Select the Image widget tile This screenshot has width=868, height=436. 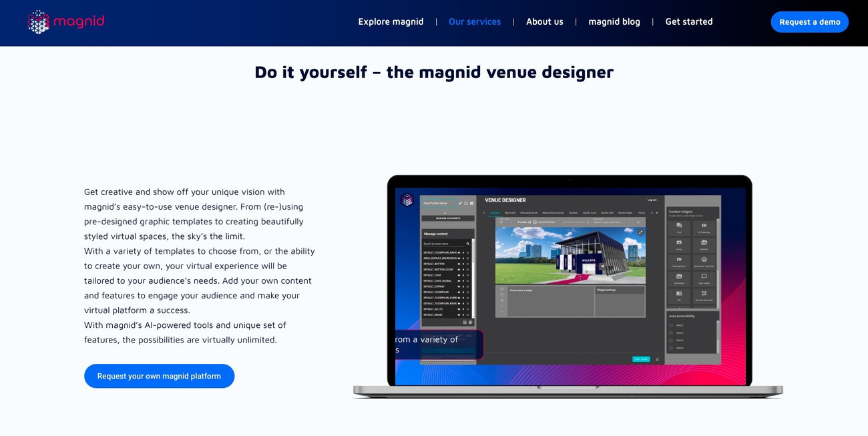pyautogui.click(x=679, y=245)
